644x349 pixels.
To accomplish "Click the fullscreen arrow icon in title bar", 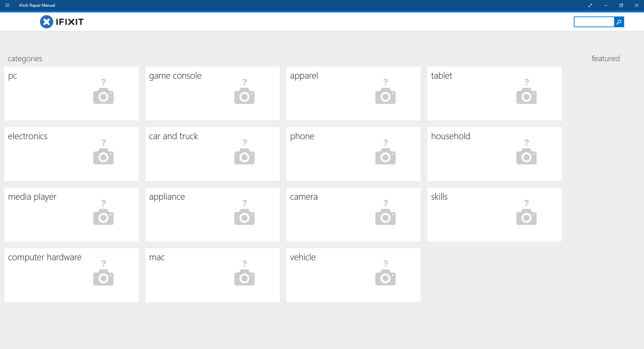I will click(x=590, y=5).
